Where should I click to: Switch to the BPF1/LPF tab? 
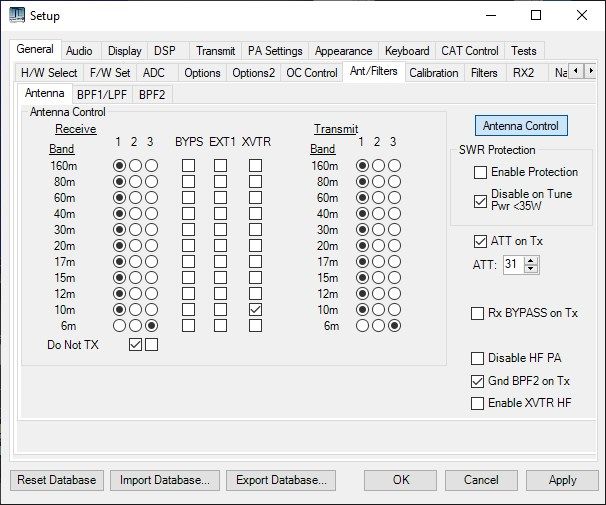click(x=103, y=94)
